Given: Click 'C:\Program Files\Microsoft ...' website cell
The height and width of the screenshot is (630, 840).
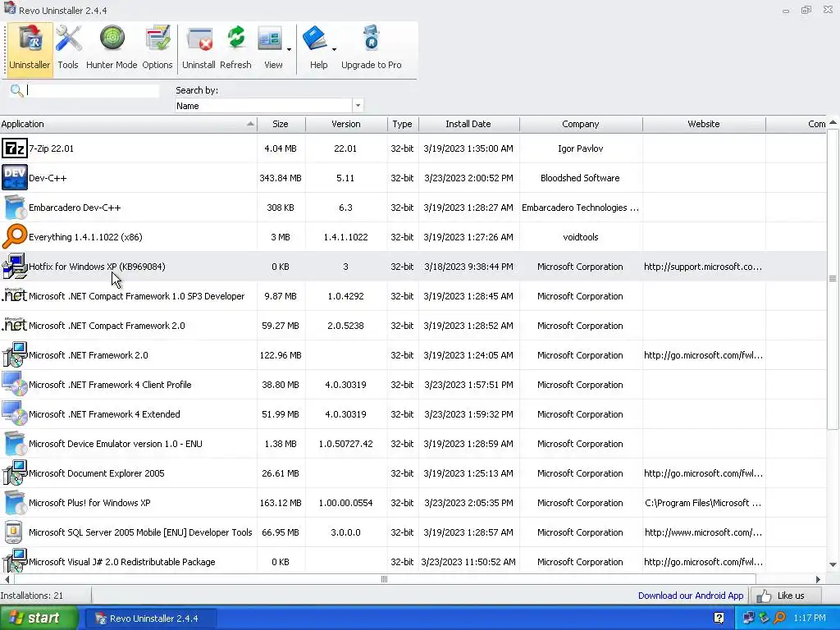Looking at the screenshot, I should click(703, 503).
